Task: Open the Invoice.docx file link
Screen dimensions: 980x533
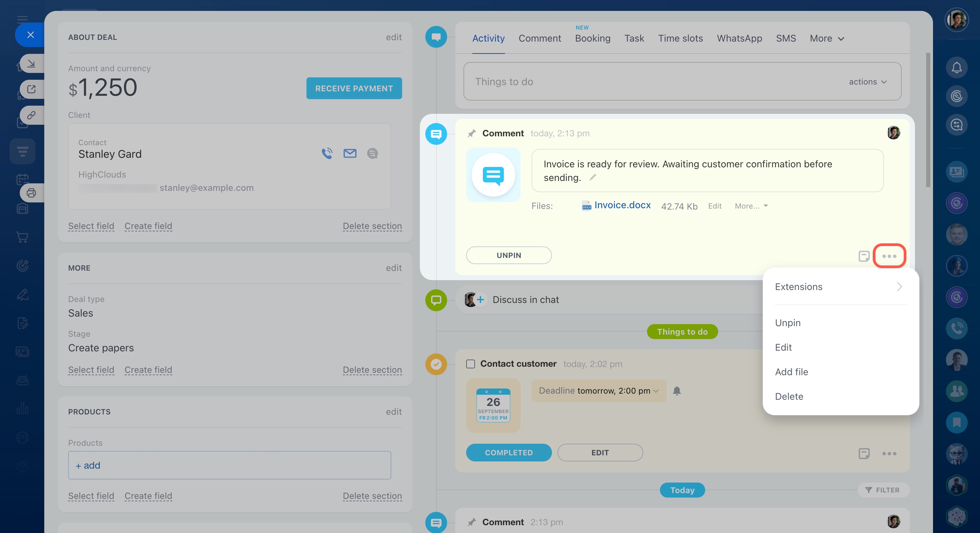Action: pos(622,205)
